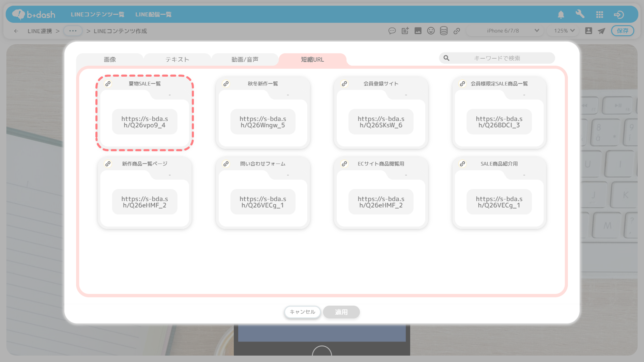Click link icon on 問い合わせフォーム card
The height and width of the screenshot is (362, 644).
click(x=226, y=164)
